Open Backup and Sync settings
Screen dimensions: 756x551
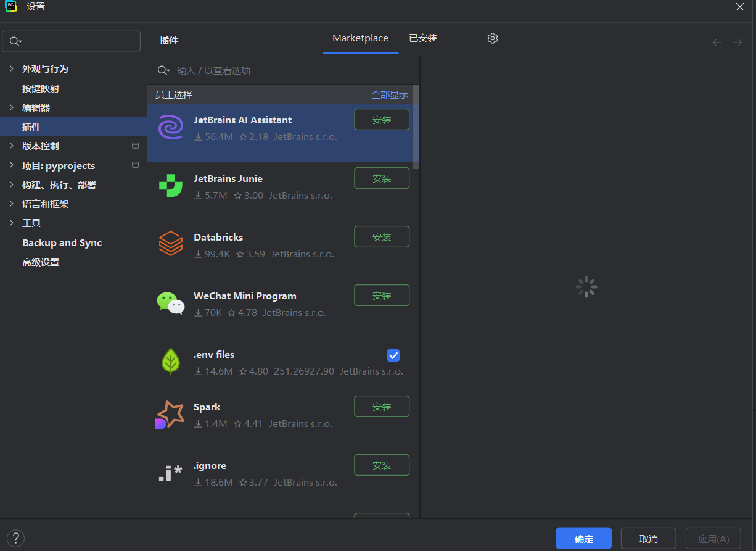[62, 242]
